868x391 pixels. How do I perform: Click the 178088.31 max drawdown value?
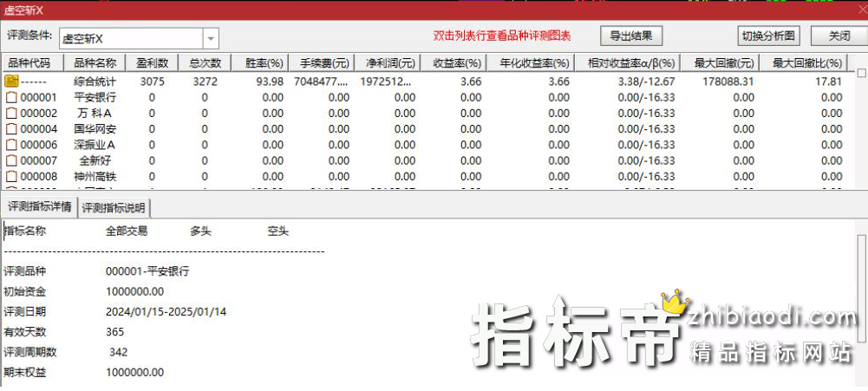(x=727, y=81)
